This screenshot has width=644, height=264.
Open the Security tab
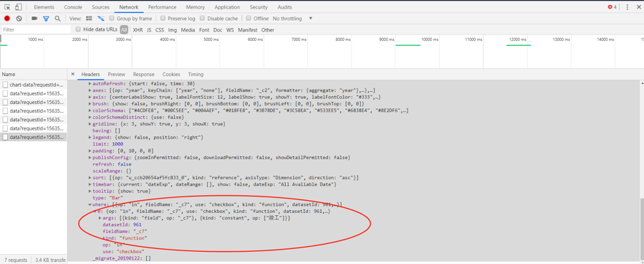(x=259, y=7)
